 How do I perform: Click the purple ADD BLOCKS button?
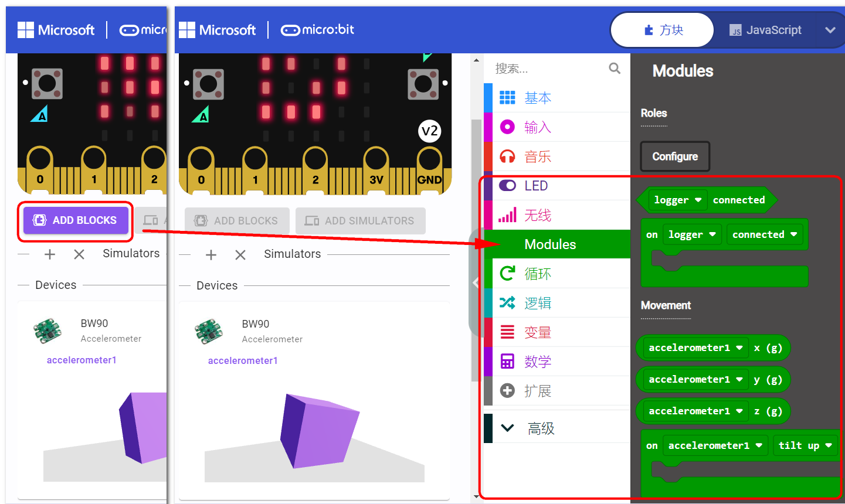tap(76, 220)
